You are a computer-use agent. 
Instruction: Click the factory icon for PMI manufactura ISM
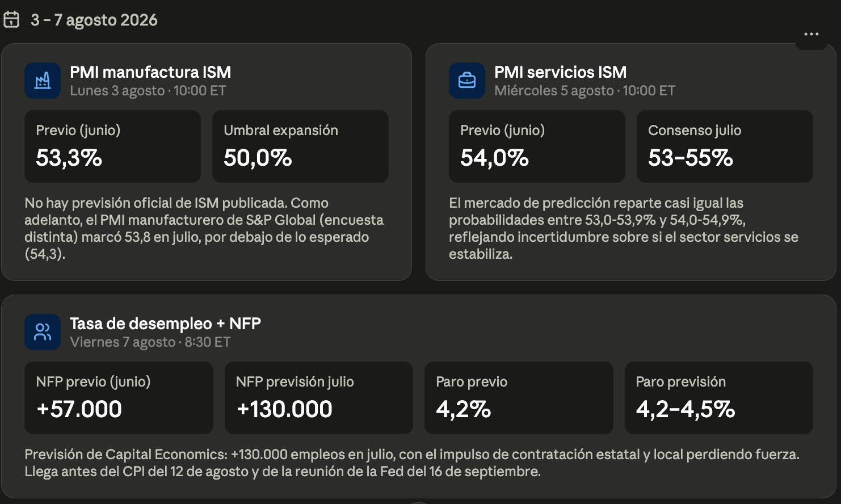43,81
